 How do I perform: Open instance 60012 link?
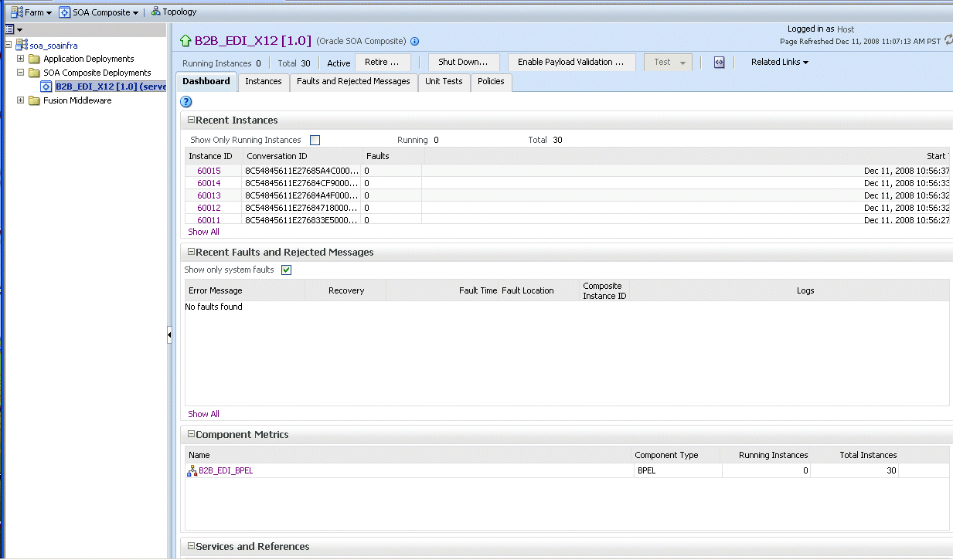(209, 208)
